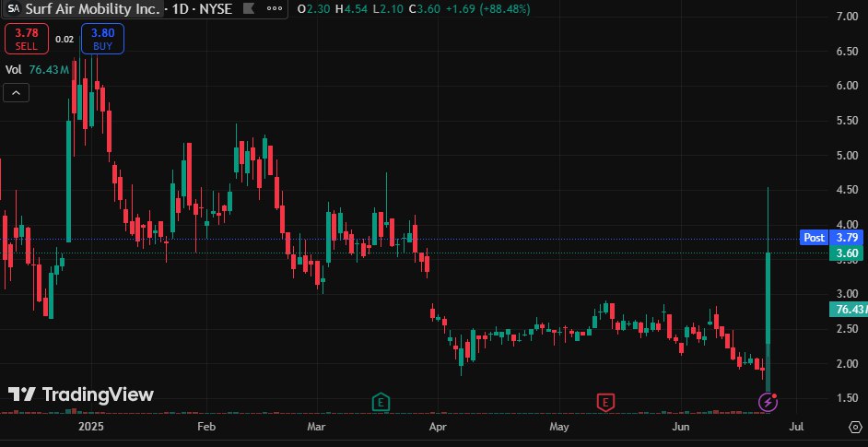Click the 3.78 SELL button

click(x=26, y=40)
